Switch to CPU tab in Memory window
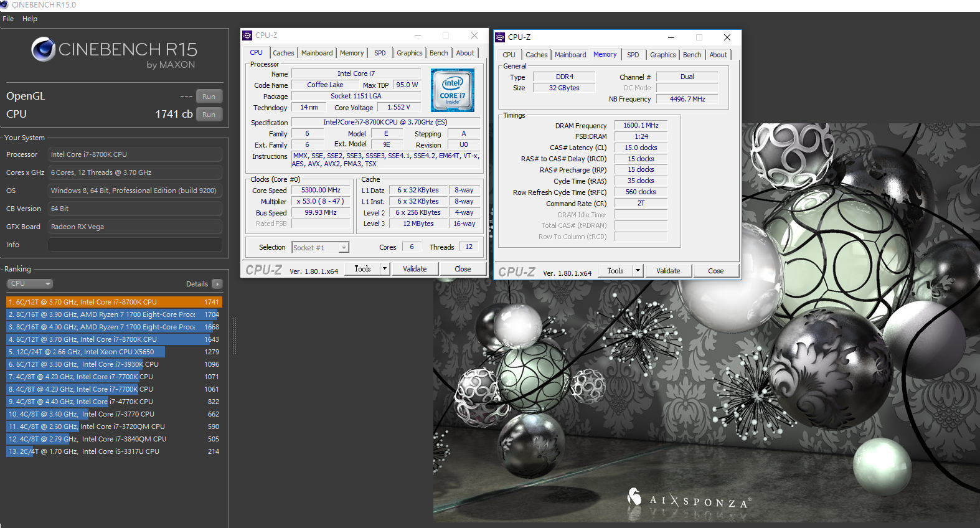This screenshot has height=528, width=980. click(x=509, y=55)
